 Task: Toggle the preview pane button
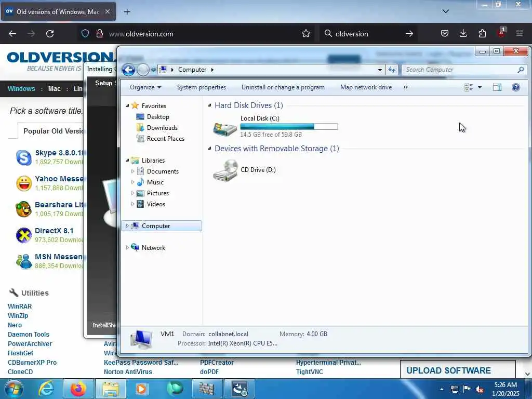coord(497,87)
